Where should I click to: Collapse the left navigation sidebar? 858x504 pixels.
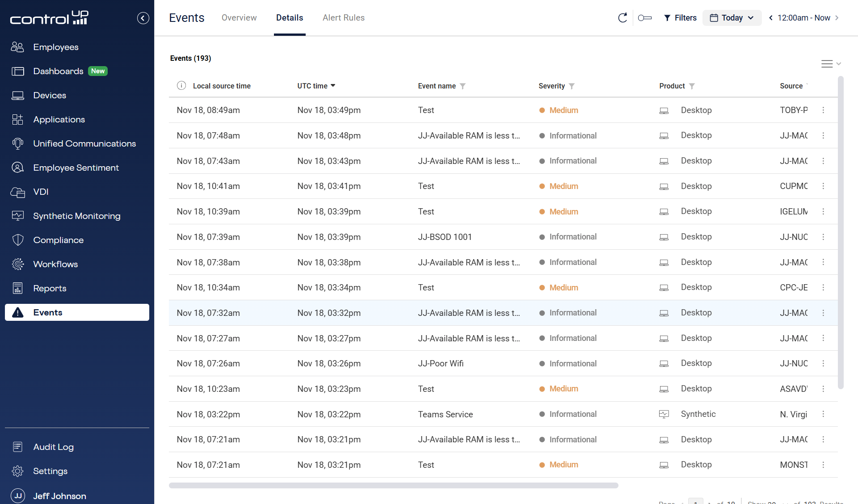point(143,18)
